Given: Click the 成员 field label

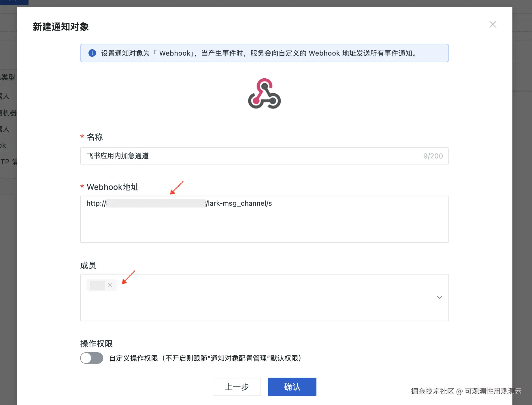Looking at the screenshot, I should coord(88,265).
